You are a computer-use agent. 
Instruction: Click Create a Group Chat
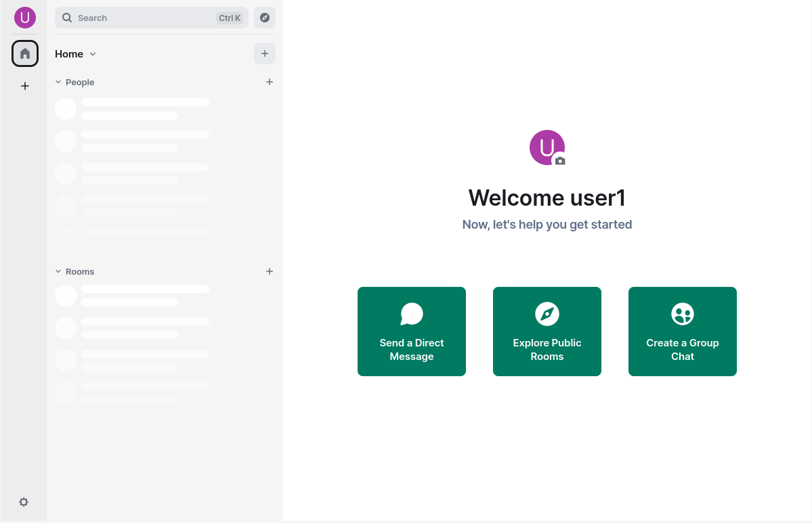683,332
